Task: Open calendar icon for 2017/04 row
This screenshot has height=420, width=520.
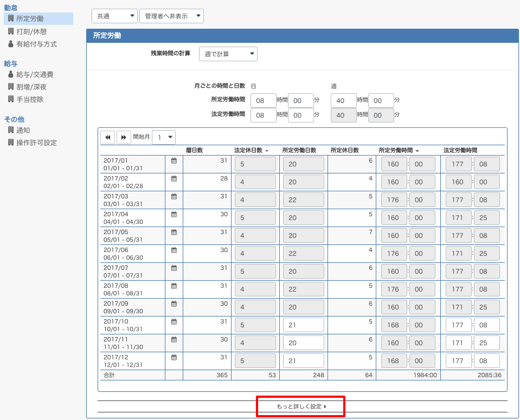Action: tap(174, 215)
